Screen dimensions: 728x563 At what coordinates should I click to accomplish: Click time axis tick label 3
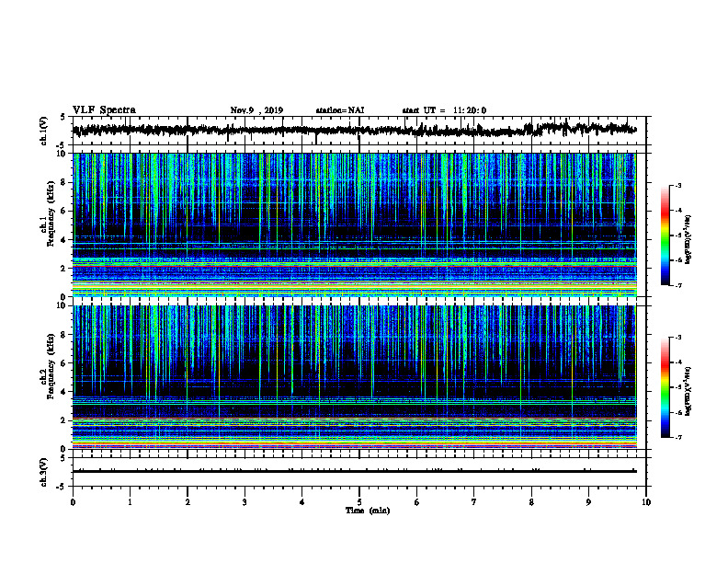245,502
